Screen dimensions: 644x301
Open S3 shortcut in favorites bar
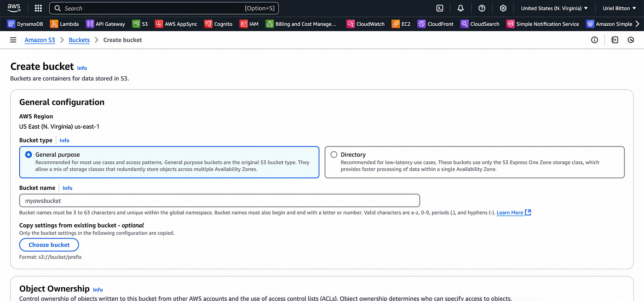(140, 24)
